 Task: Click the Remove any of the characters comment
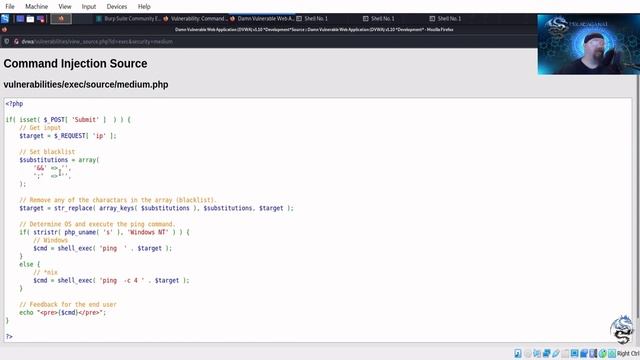tap(118, 200)
